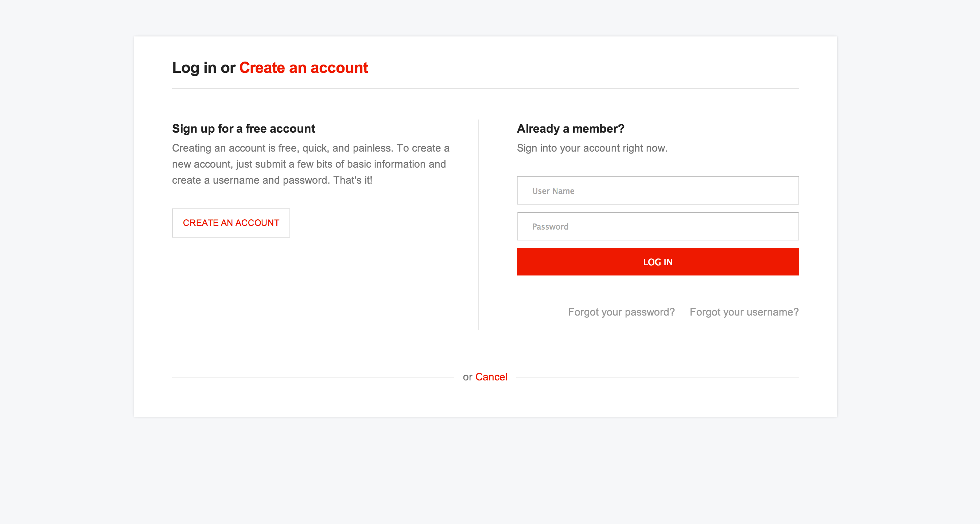Recover username through Forgot your username
The image size is (980, 524).
(744, 312)
